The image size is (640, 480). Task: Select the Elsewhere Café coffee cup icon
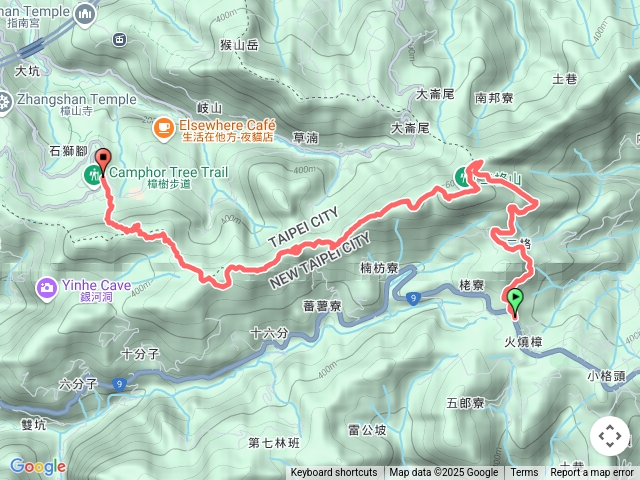164,129
